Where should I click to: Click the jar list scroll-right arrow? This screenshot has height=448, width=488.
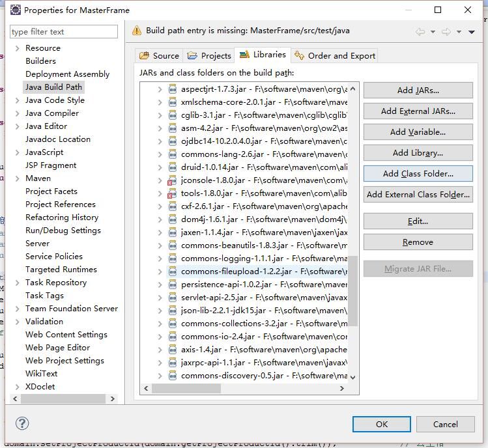coord(341,388)
